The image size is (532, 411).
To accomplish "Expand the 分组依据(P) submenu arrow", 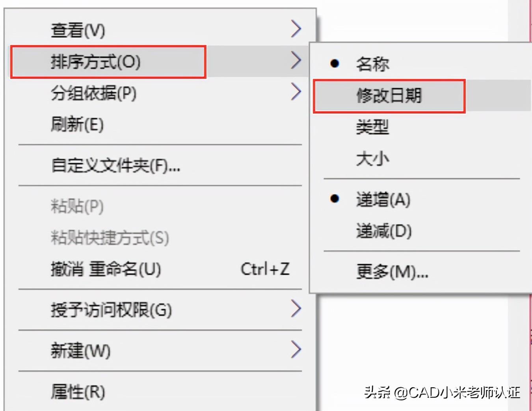I will (x=296, y=92).
